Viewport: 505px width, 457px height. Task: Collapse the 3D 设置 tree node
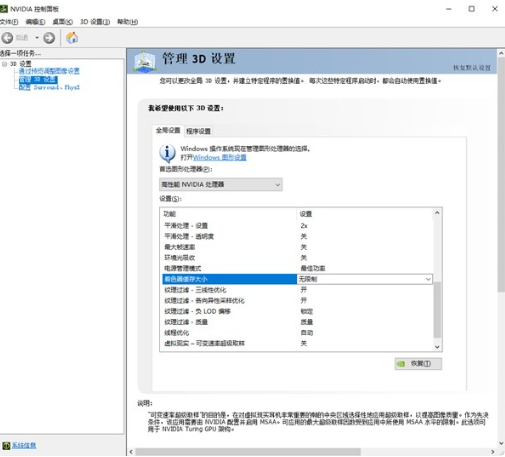[4, 64]
